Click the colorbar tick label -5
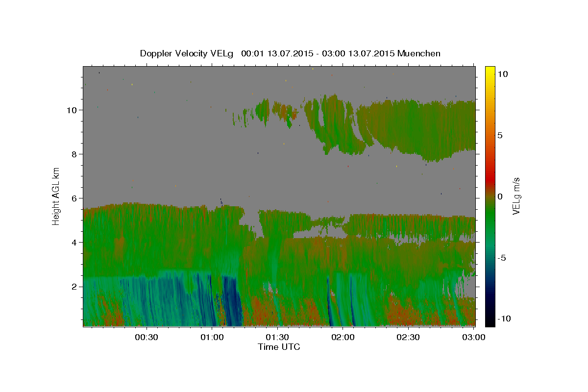The height and width of the screenshot is (392, 588). pos(502,258)
